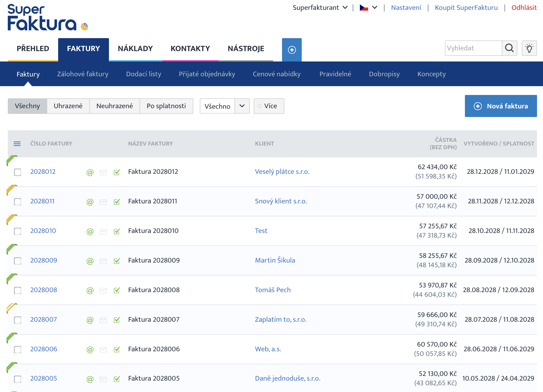
Task: Click the @ email icon for invoice 2028008
Action: [x=90, y=291]
